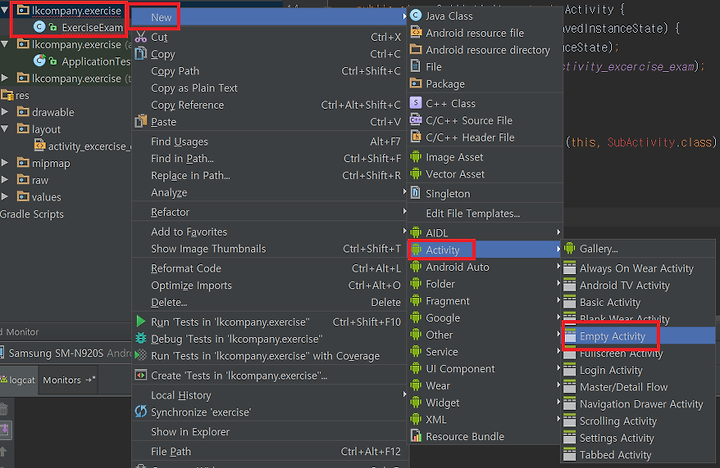Click the Login Activity template icon
This screenshot has width=720, height=468.
(x=569, y=370)
